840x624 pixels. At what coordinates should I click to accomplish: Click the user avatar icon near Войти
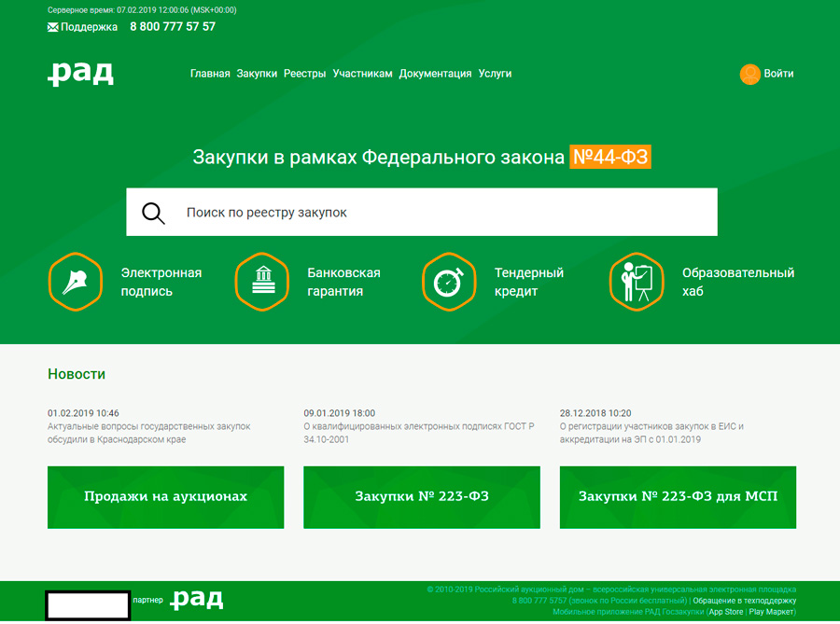pyautogui.click(x=749, y=75)
